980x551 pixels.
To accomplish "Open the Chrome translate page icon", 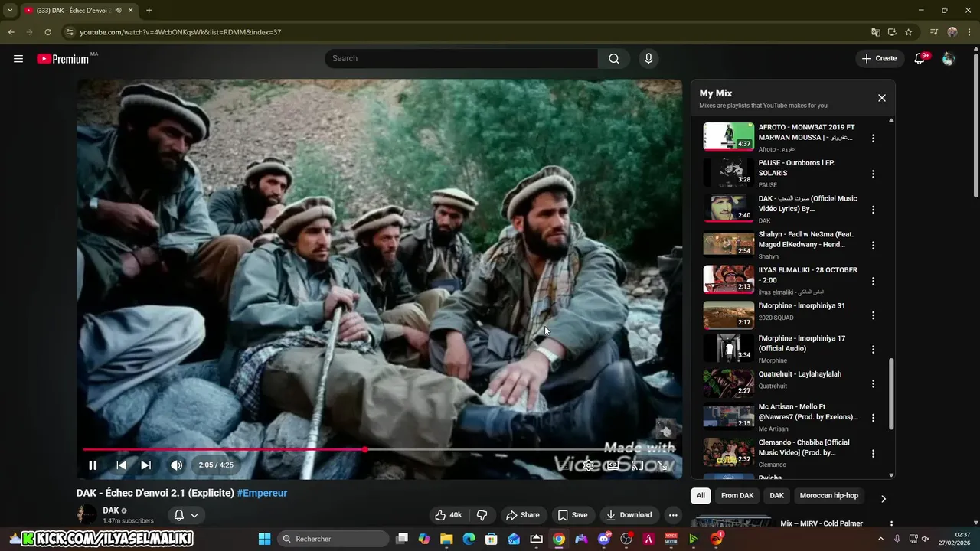I will click(876, 32).
